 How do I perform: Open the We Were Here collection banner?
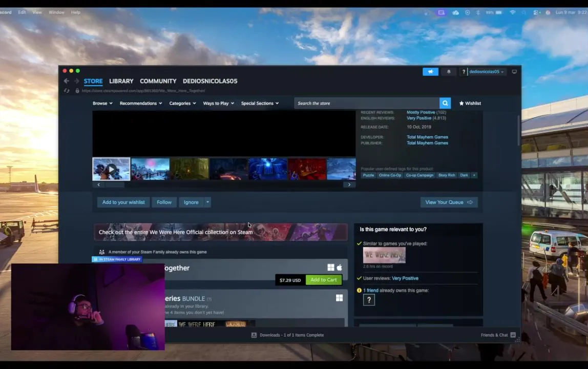click(x=220, y=232)
